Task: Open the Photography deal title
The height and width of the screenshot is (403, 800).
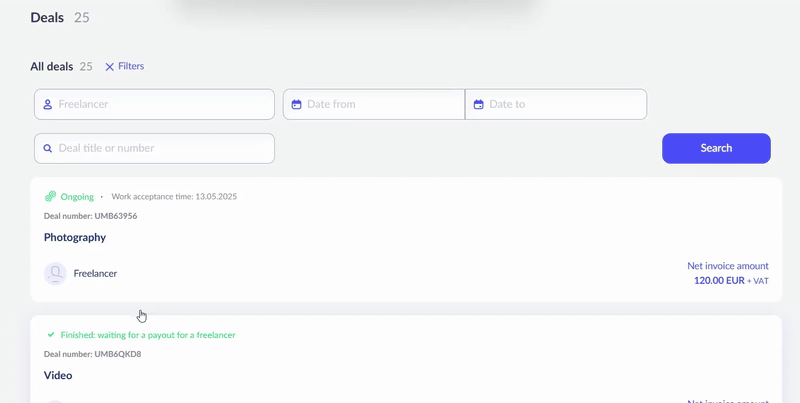Action: 75,237
